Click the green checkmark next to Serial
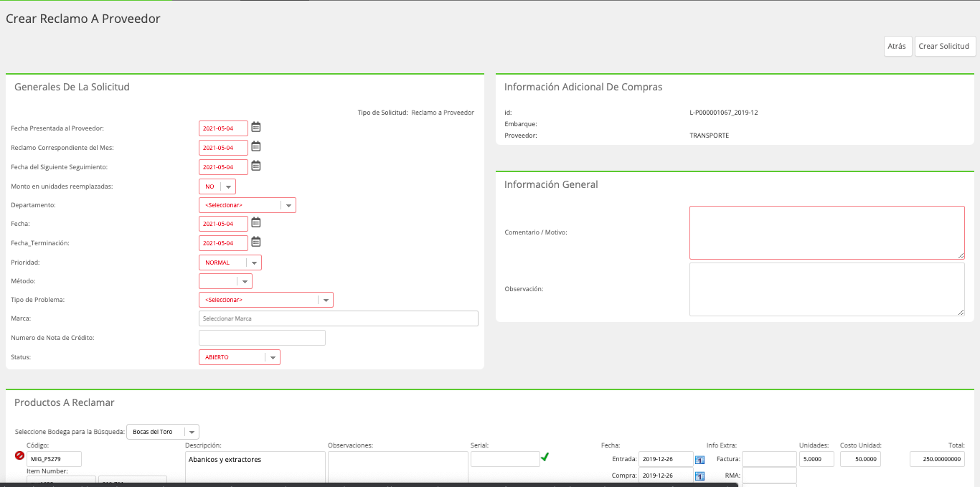Viewport: 980px width, 487px height. click(545, 456)
